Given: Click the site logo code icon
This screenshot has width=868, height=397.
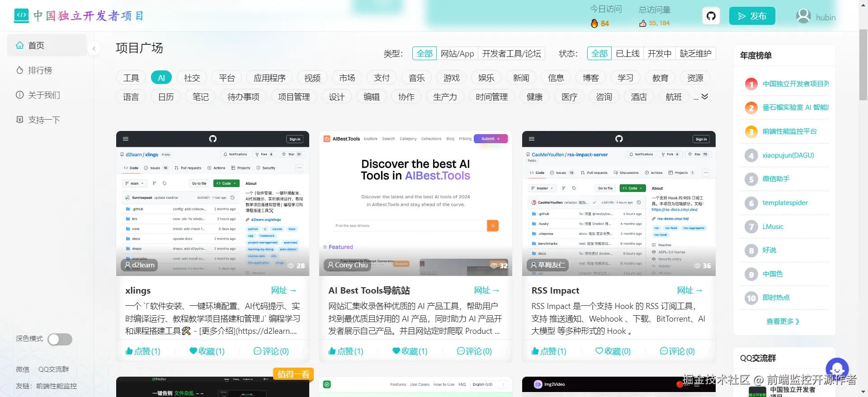Looking at the screenshot, I should [21, 16].
